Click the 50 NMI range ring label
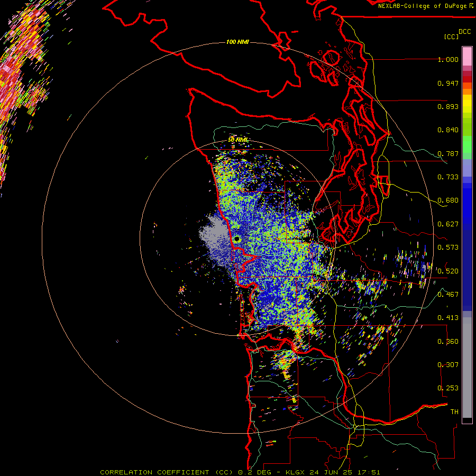Screen dimensions: 476x476 click(238, 140)
